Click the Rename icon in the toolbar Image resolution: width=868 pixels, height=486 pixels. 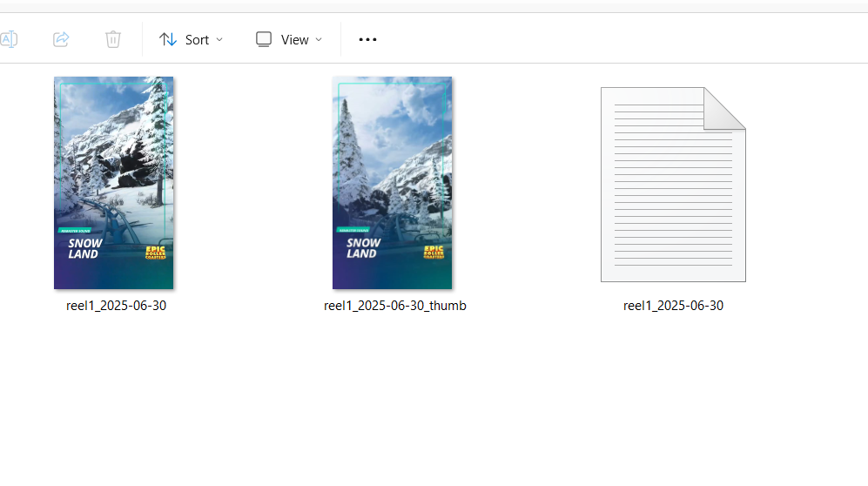9,39
